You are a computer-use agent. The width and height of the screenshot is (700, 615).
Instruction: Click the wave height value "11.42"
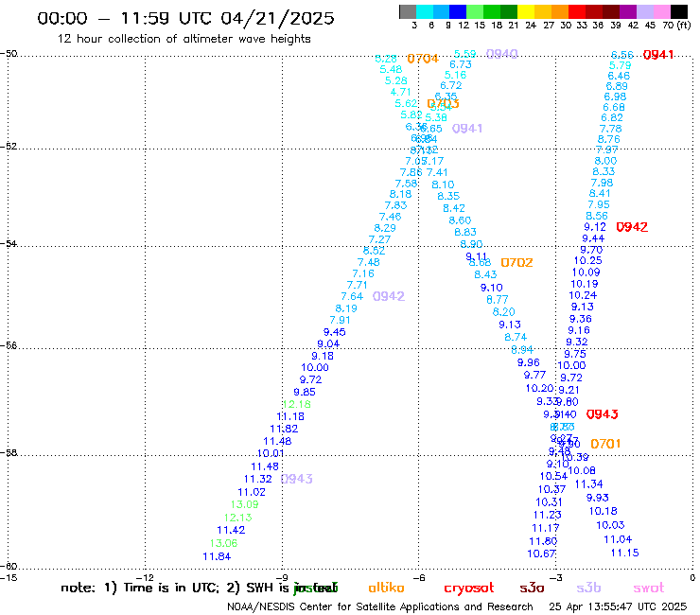click(x=231, y=530)
